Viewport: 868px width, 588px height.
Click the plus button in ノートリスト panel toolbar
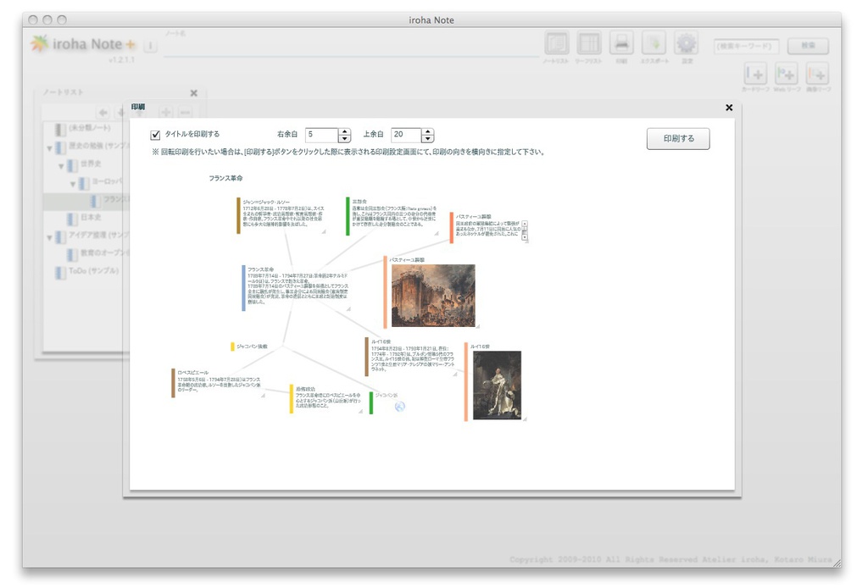(x=165, y=113)
